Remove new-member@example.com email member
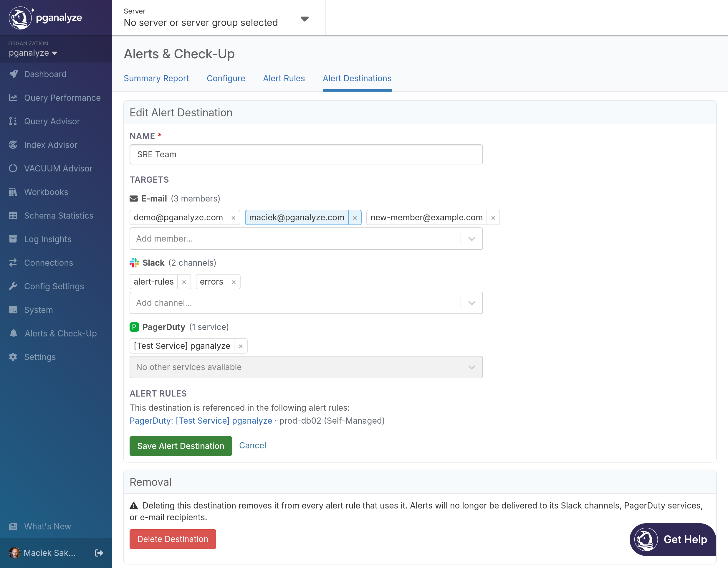The height and width of the screenshot is (568, 728). (493, 218)
